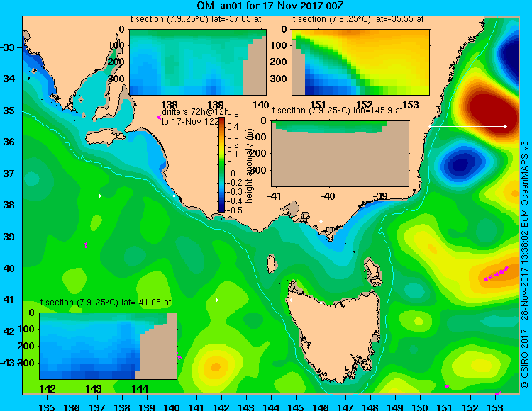Screen dimensions: 532x411
Task: Click longitude label '149' on the bottom axis
Action: (x=395, y=407)
